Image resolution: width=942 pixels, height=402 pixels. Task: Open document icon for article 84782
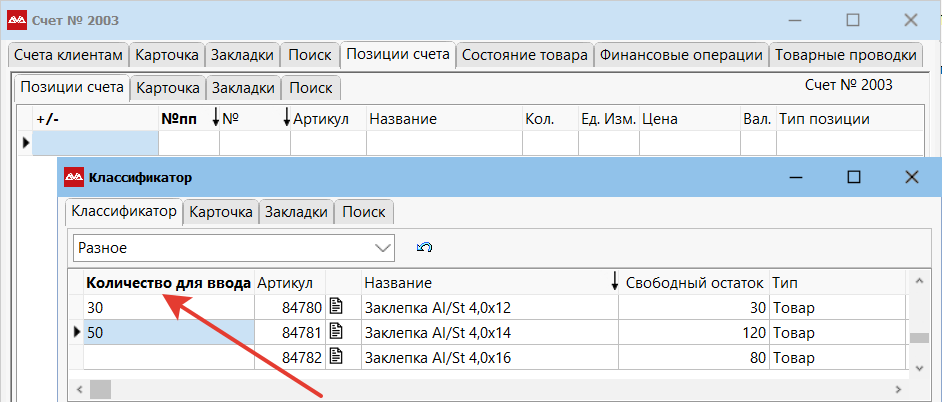click(337, 358)
